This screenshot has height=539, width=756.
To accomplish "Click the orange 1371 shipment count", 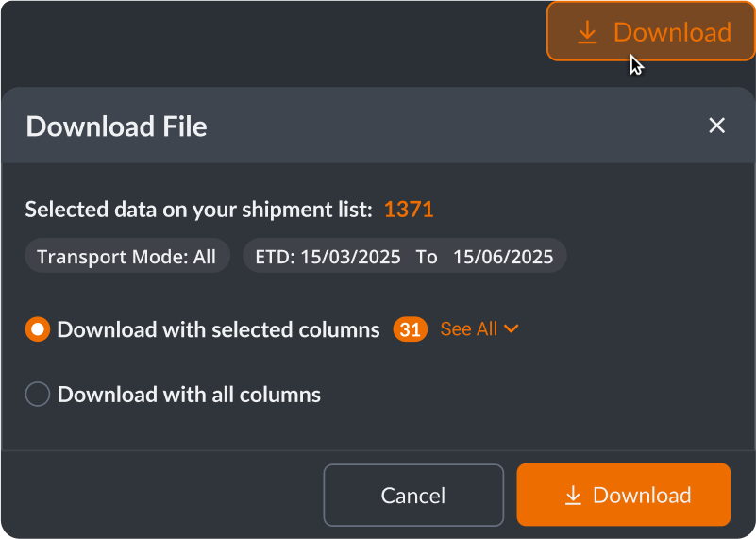I will point(409,210).
